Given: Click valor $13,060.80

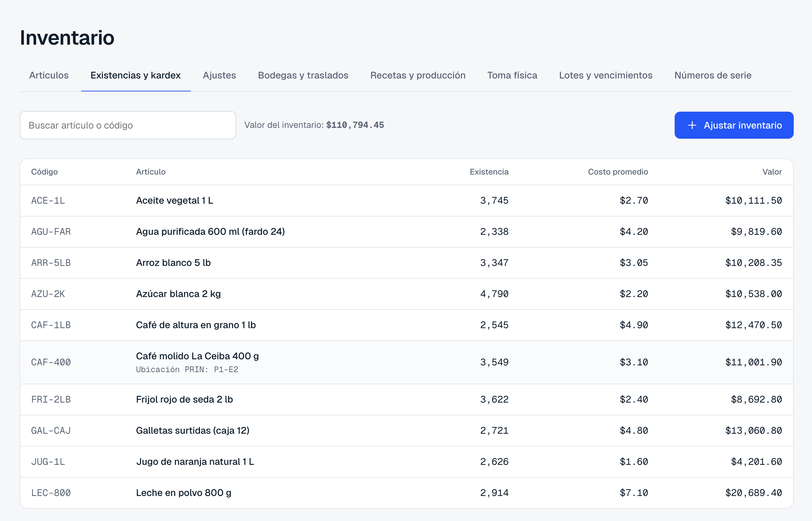Looking at the screenshot, I should (753, 431).
